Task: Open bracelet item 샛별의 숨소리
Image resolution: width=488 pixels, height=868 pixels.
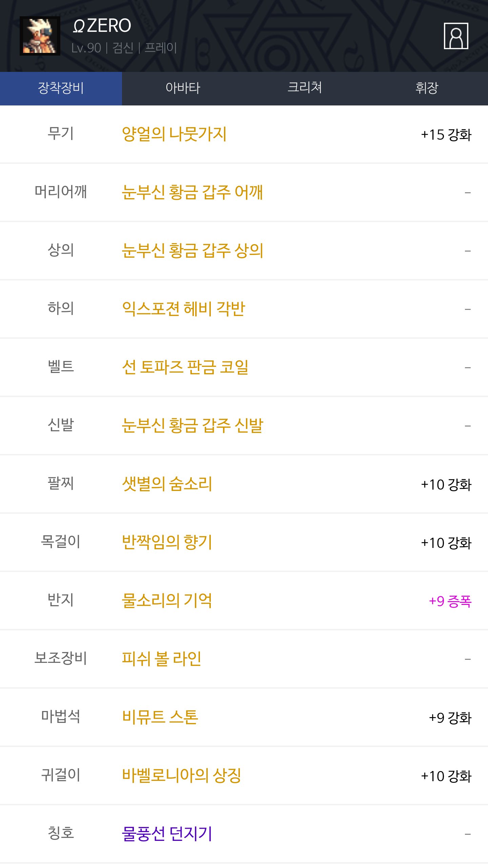Action: coord(167,484)
